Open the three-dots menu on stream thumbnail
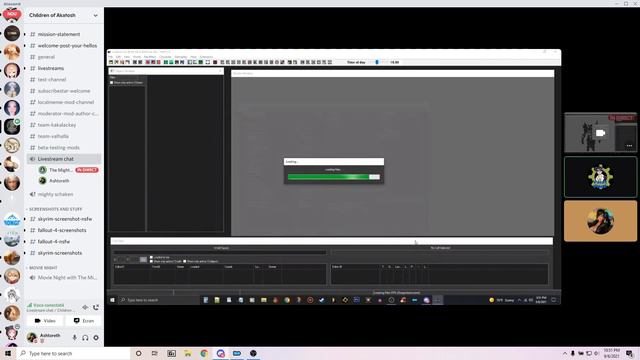640x360 pixels. point(629,146)
